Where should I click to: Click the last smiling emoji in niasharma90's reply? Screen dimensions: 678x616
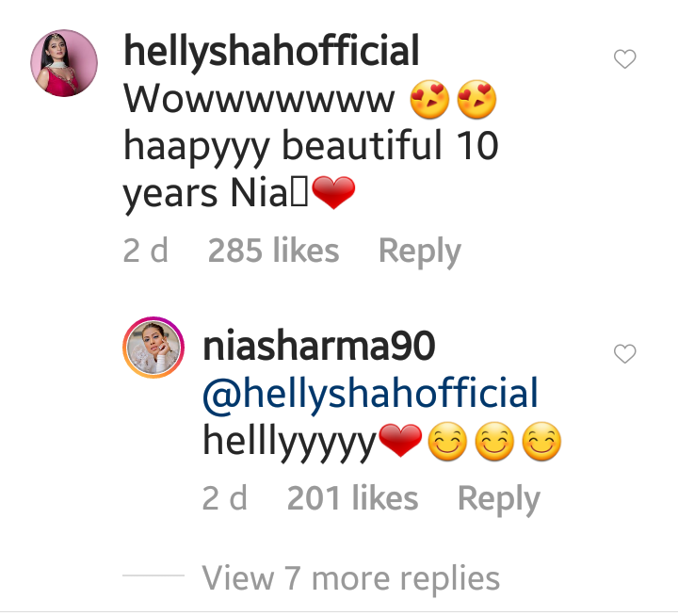542,445
